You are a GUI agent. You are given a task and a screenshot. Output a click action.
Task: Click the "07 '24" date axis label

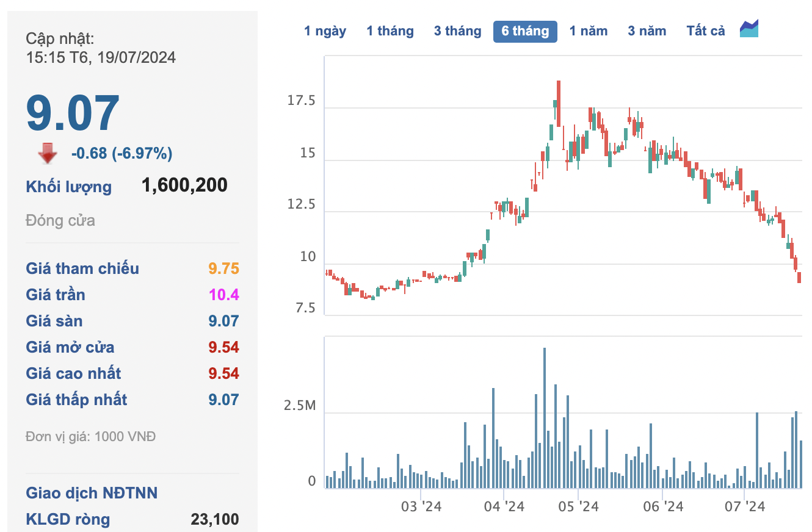745,506
